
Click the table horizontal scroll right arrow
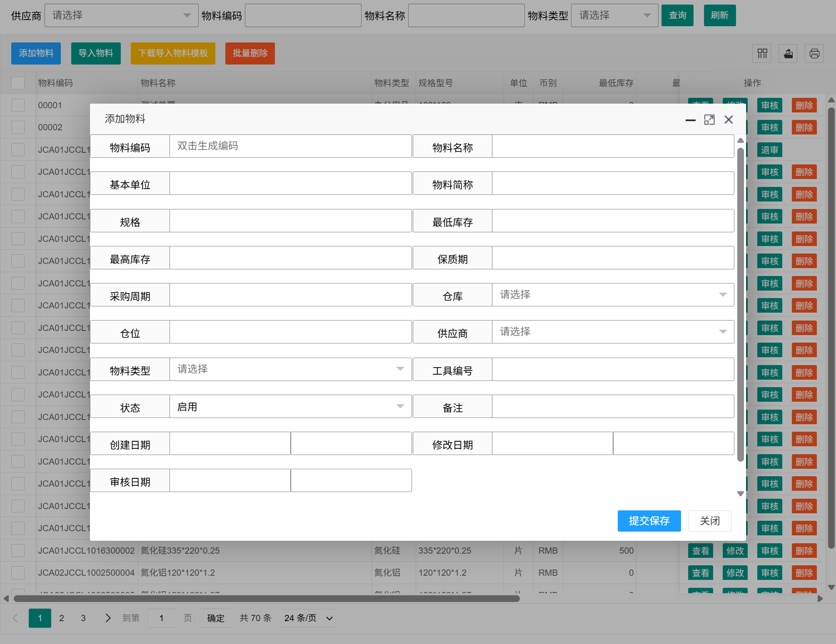coord(820,599)
